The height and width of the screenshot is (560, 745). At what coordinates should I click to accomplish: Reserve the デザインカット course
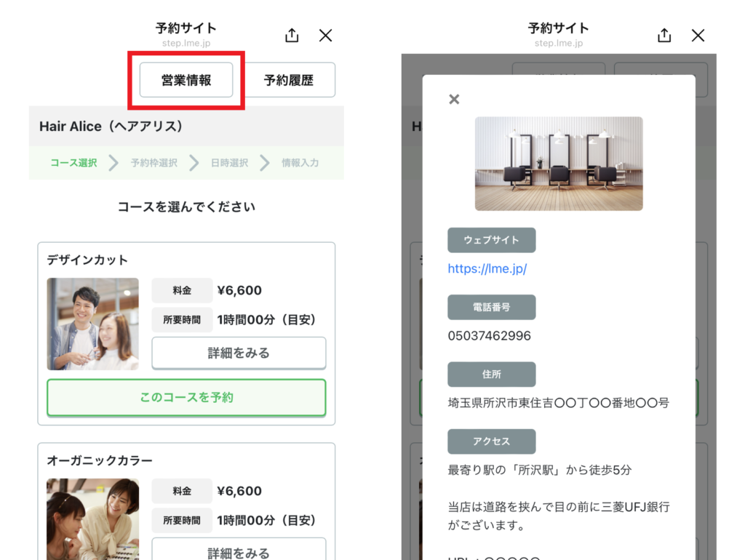click(x=186, y=398)
